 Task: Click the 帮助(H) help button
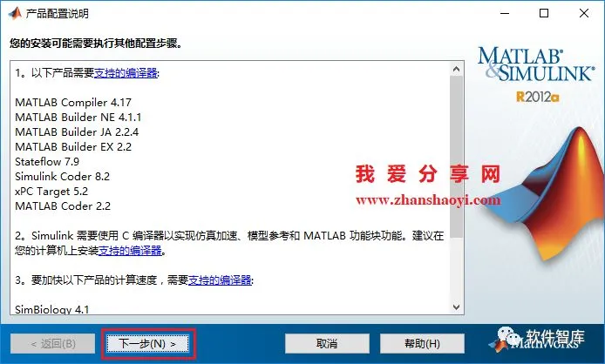422,344
